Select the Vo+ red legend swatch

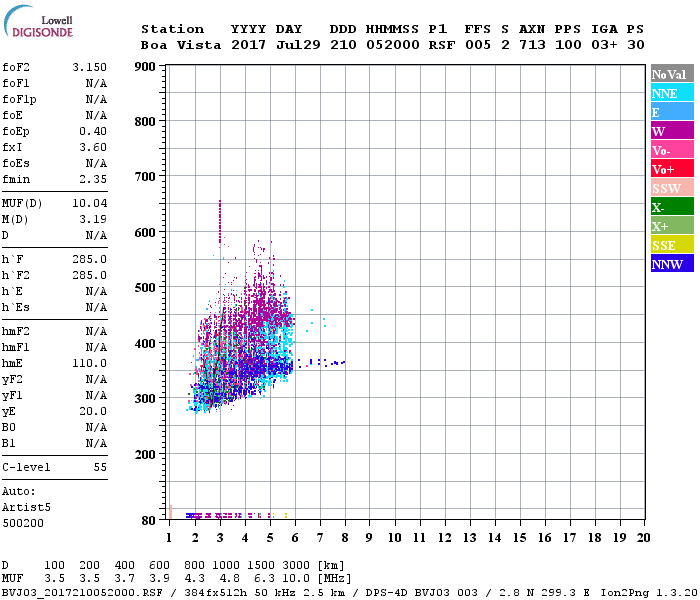click(672, 169)
